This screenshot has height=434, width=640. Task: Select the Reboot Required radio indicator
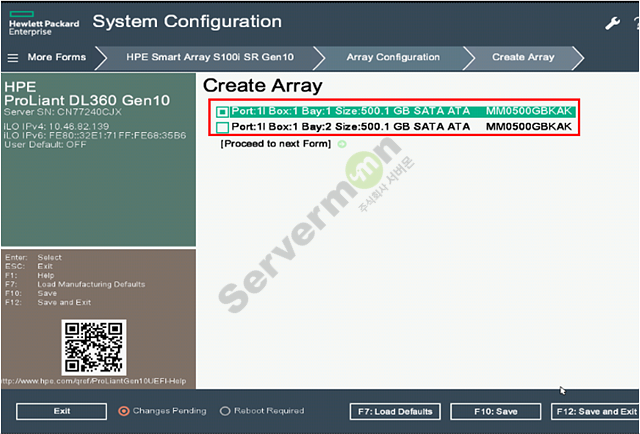[x=225, y=411]
